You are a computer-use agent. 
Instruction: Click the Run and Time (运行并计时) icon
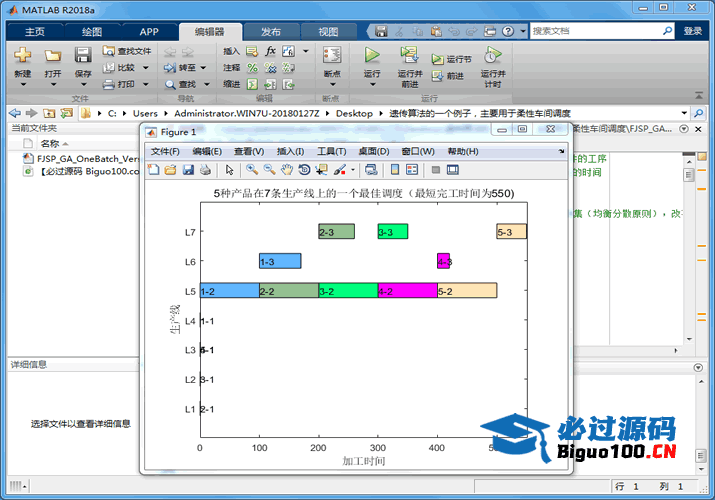492,55
